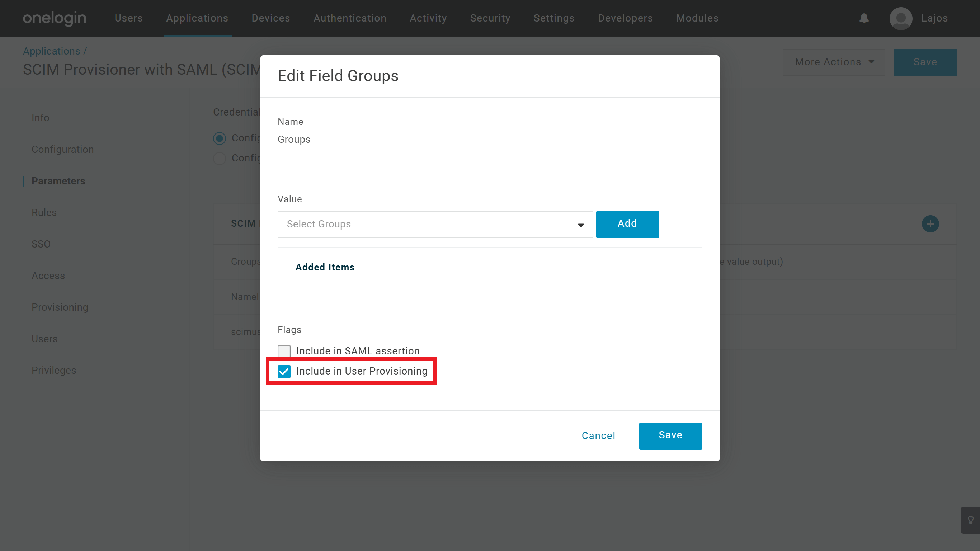Uncheck Include in User Provisioning
This screenshot has width=980, height=551.
284,371
